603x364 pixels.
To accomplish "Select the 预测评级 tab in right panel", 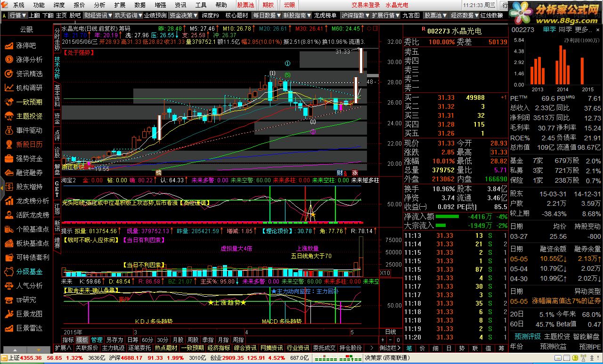I will (x=528, y=337).
